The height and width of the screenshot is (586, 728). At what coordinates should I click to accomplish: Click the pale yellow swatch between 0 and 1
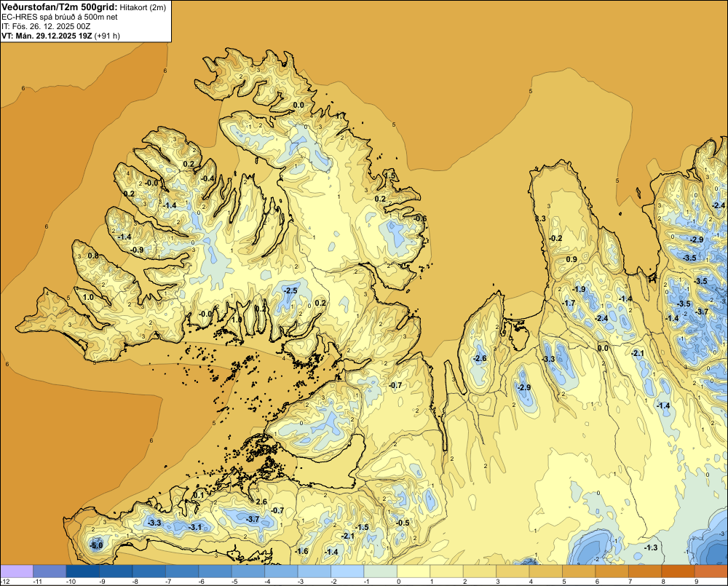coord(414,571)
